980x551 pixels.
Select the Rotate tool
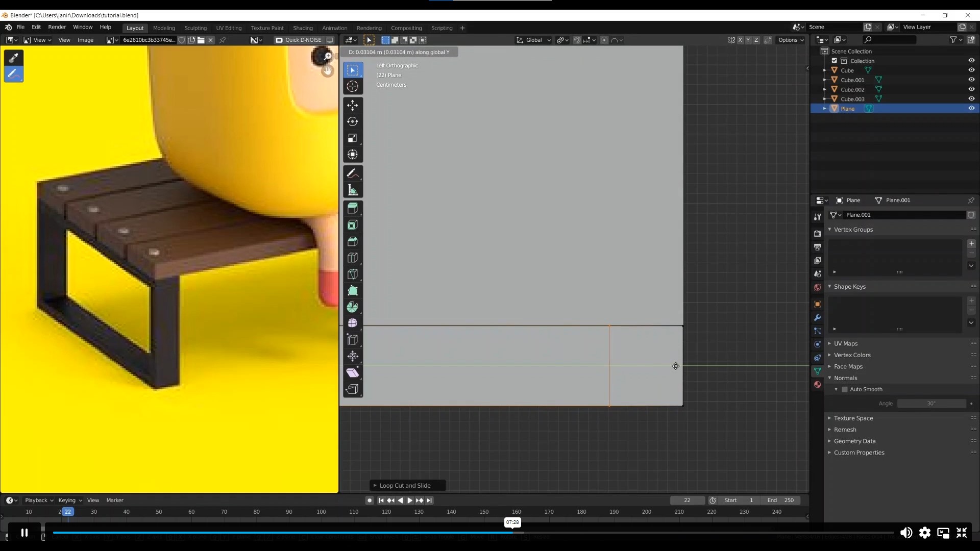pos(353,121)
